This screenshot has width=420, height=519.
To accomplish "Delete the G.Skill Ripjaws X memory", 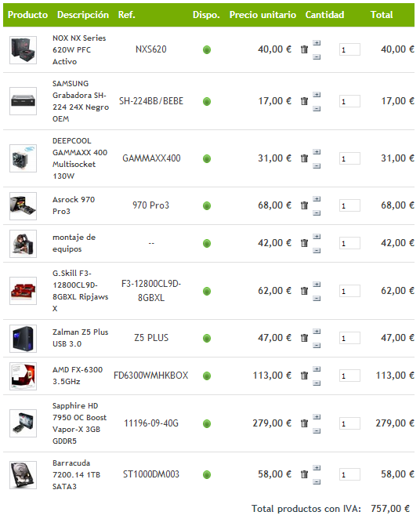I will click(x=304, y=291).
